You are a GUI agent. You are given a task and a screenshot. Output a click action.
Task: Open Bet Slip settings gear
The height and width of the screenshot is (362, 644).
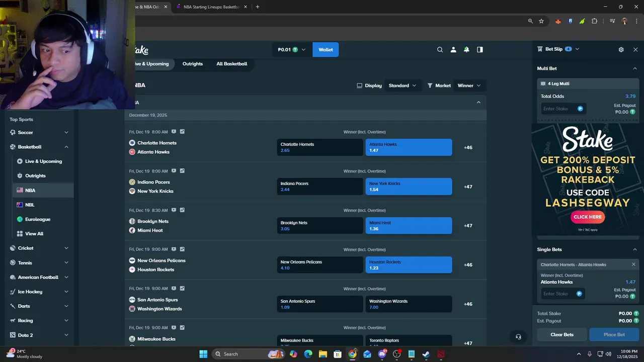(x=621, y=49)
